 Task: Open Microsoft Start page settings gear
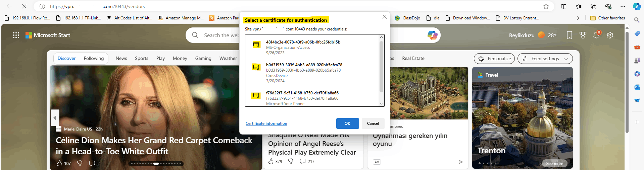pos(610,35)
